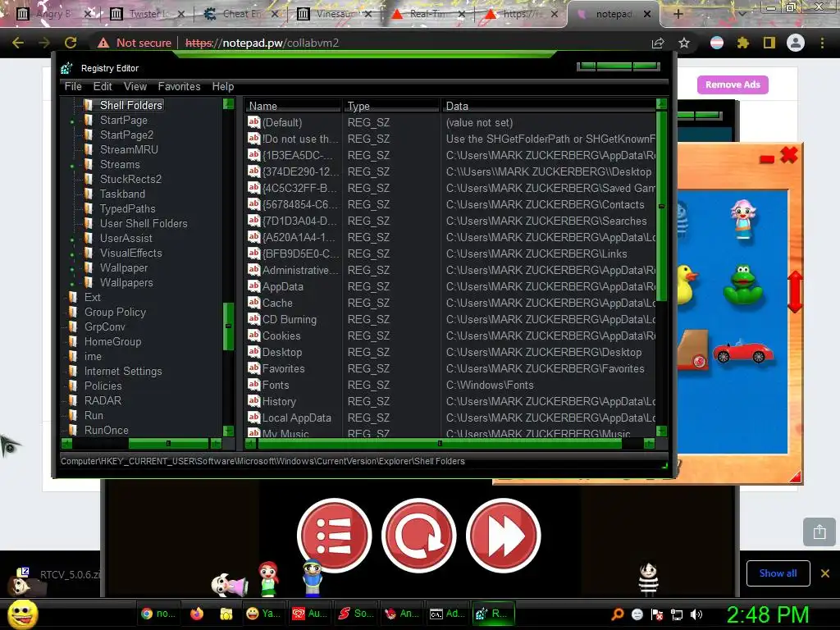Viewport: 840px width, 630px height.
Task: Click the string value icon for Cookies
Action: pos(254,336)
